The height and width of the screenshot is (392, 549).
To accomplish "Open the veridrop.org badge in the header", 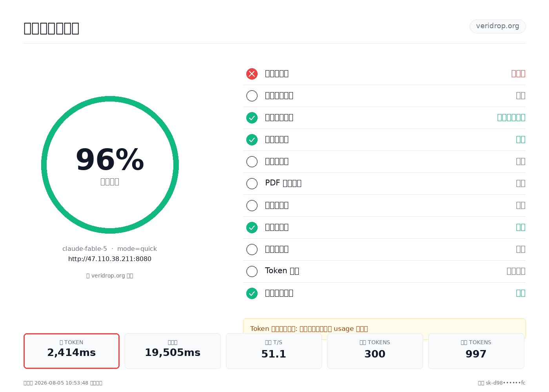I will pyautogui.click(x=498, y=26).
